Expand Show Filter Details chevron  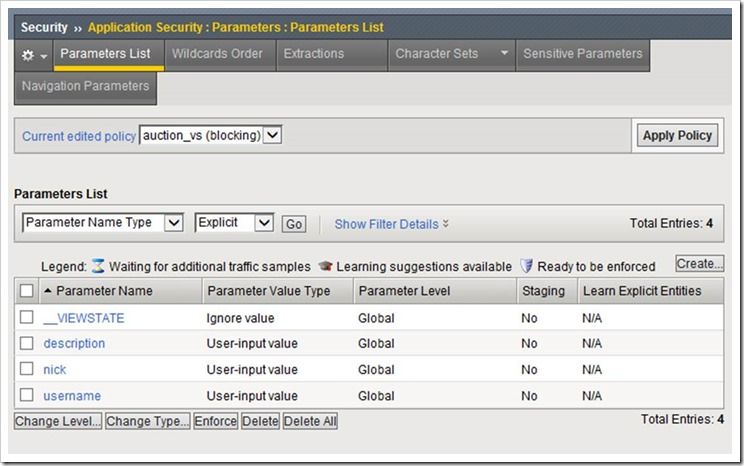[446, 224]
